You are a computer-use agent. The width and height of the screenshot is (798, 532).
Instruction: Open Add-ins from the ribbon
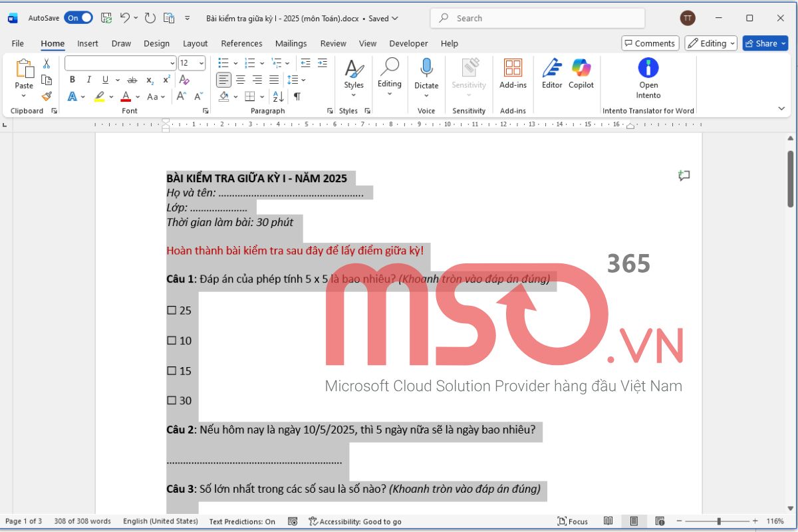point(513,74)
